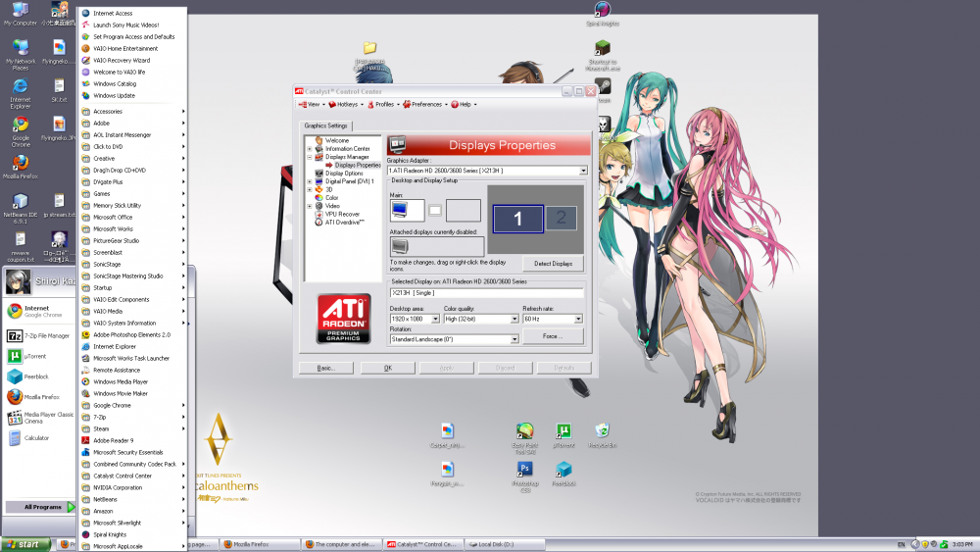Open the Help menu in Catalyst

(464, 104)
